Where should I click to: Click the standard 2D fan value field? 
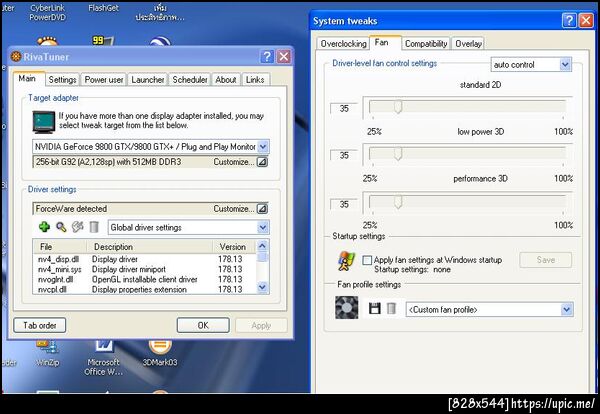pos(344,108)
